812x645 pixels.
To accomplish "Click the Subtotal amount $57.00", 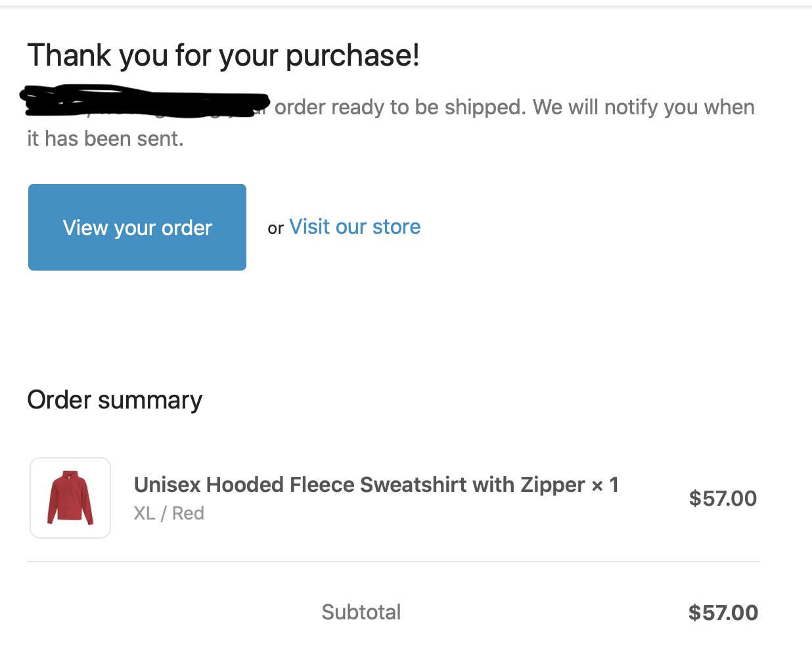I will [x=723, y=613].
